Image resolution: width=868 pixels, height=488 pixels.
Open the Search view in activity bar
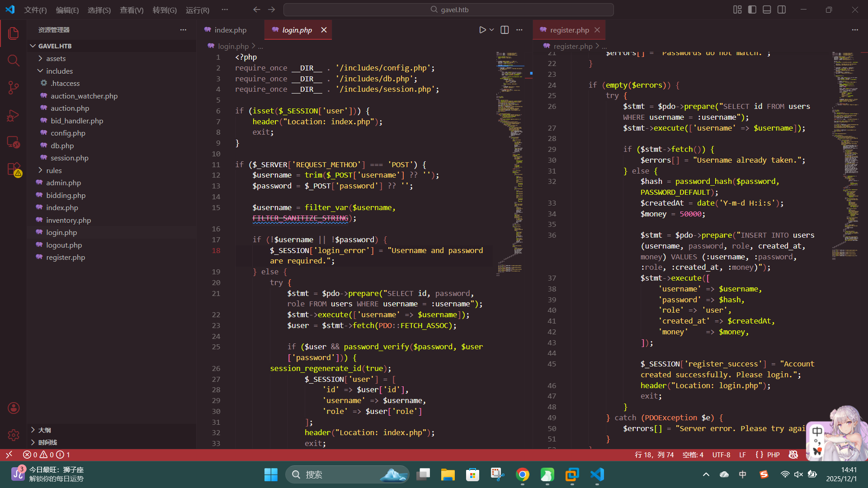[x=14, y=61]
